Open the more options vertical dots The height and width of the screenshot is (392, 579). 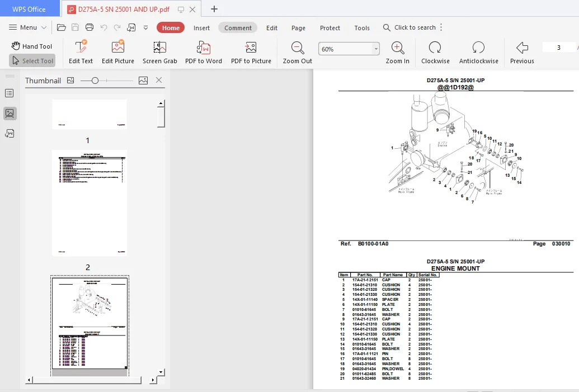441,27
